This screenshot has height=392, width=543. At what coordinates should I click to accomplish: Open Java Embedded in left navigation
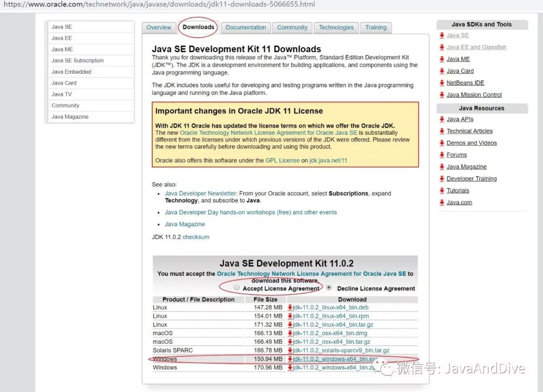pyautogui.click(x=90, y=72)
